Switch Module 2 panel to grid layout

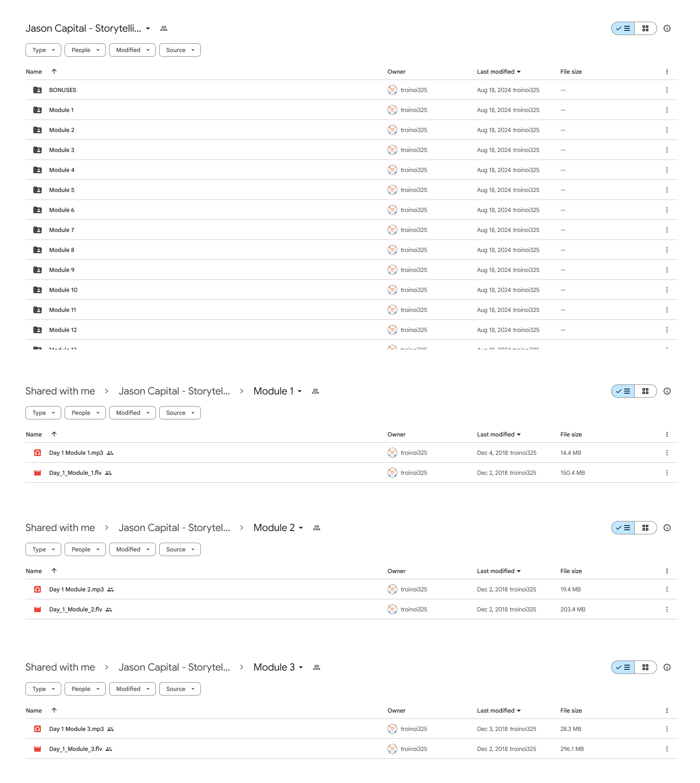click(x=645, y=528)
